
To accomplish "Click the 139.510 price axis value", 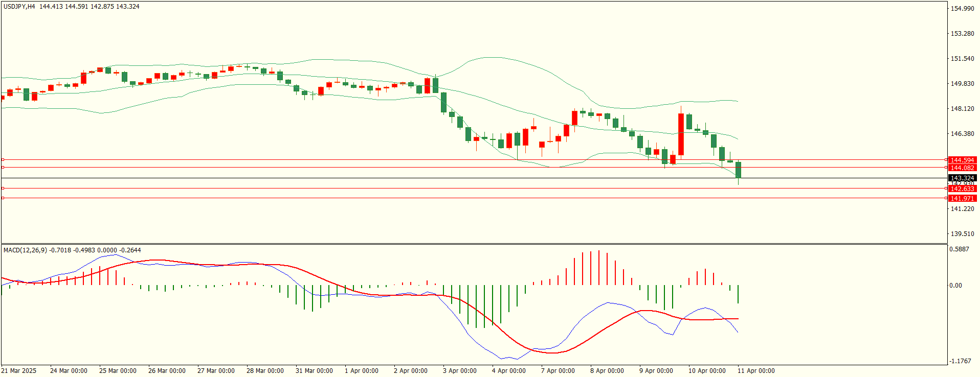I will pyautogui.click(x=962, y=234).
